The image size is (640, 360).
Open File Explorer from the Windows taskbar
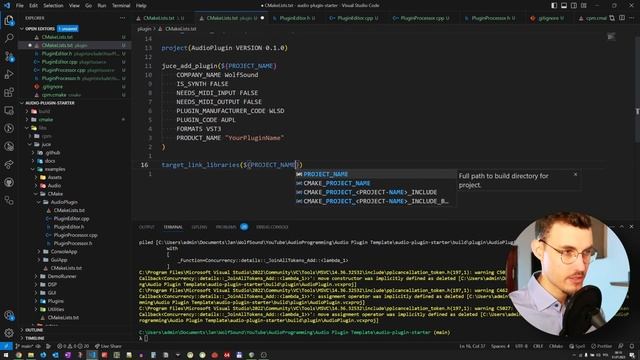click(31, 355)
